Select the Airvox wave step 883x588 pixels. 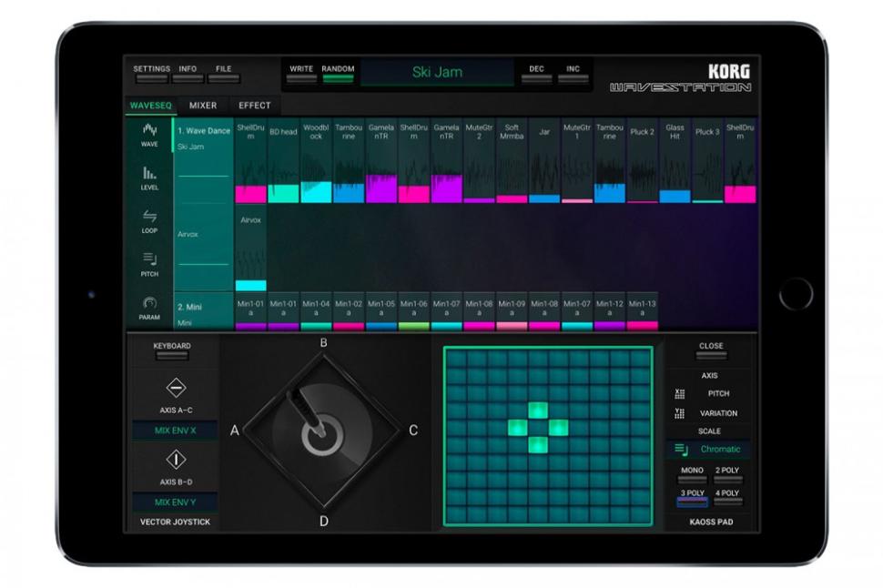click(x=250, y=248)
